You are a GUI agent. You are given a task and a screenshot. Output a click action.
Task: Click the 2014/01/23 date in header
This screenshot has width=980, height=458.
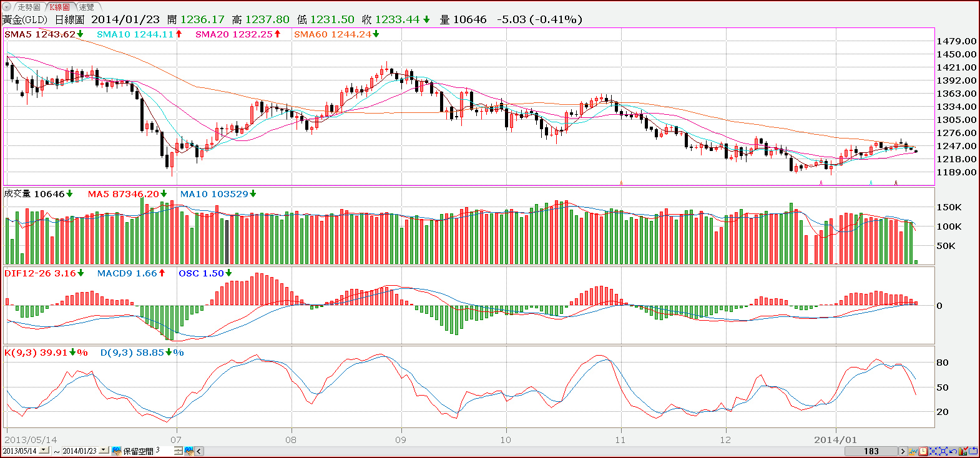[125, 19]
